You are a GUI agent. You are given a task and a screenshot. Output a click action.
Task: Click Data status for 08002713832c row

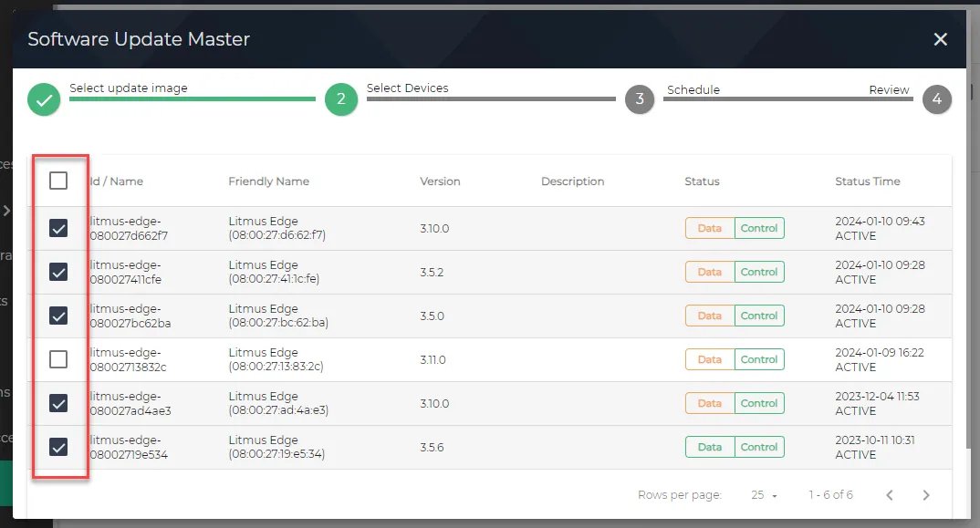[x=709, y=359]
